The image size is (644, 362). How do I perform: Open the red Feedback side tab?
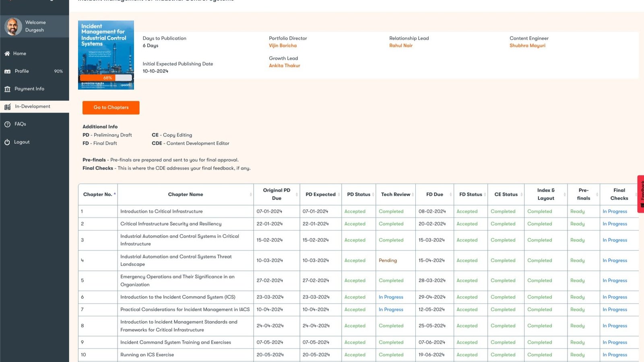click(640, 194)
